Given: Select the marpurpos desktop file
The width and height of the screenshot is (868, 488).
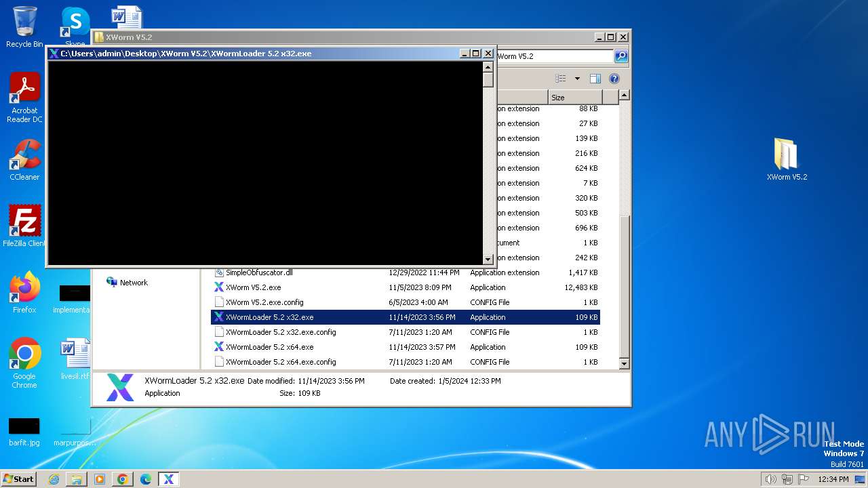Looking at the screenshot, I should pos(75,432).
